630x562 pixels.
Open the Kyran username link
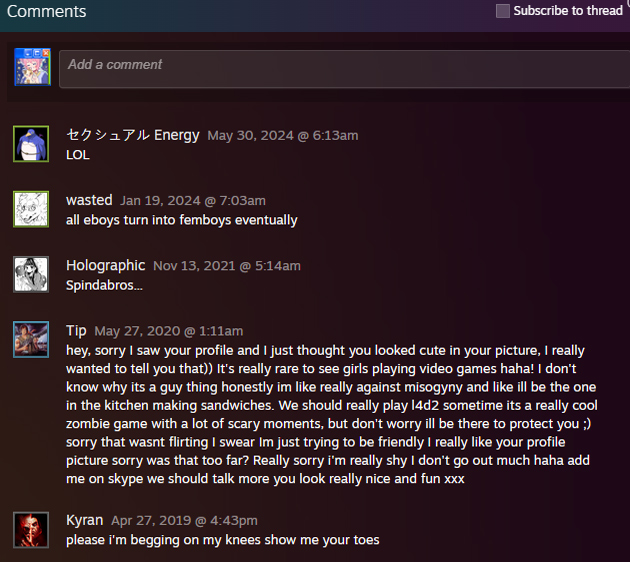point(84,520)
